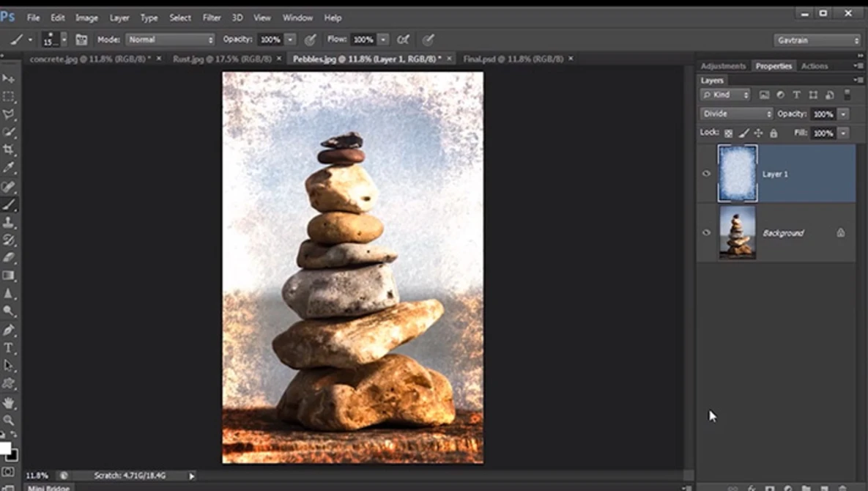Open the brush preset picker arrow

pyautogui.click(x=64, y=40)
